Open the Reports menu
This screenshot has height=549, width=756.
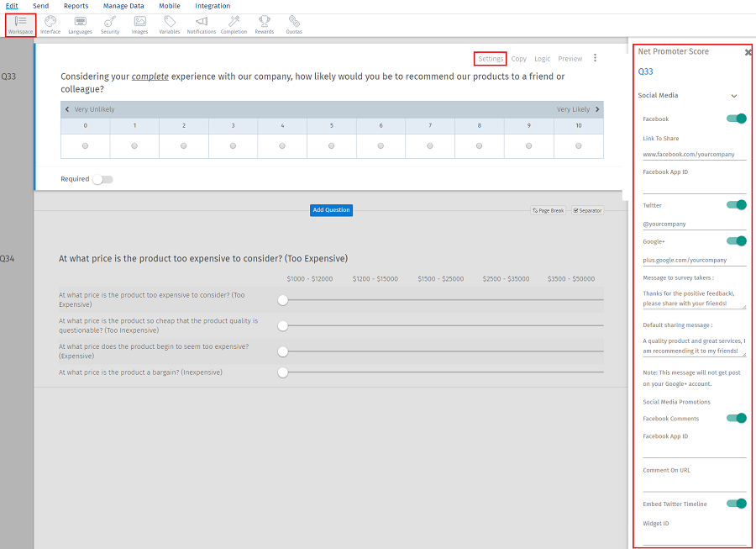pos(76,6)
